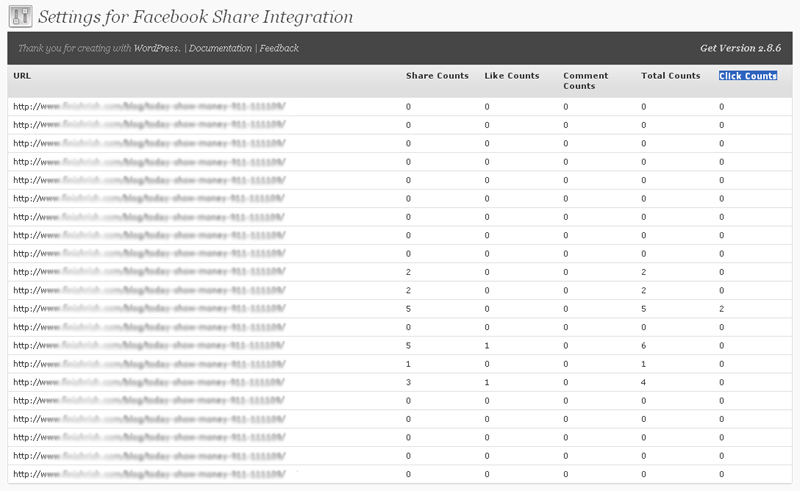This screenshot has height=491, width=800.
Task: Click Comment Counts 0 in the row totaling 6
Action: coord(565,346)
